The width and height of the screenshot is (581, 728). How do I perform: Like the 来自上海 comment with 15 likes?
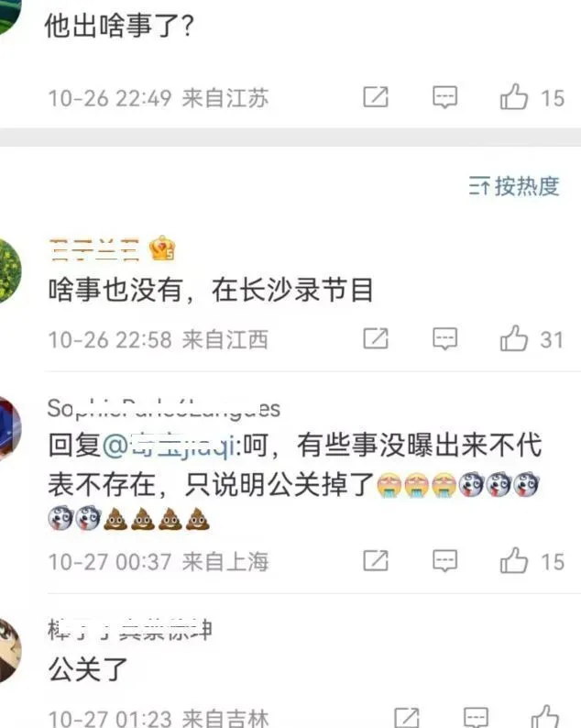[514, 560]
